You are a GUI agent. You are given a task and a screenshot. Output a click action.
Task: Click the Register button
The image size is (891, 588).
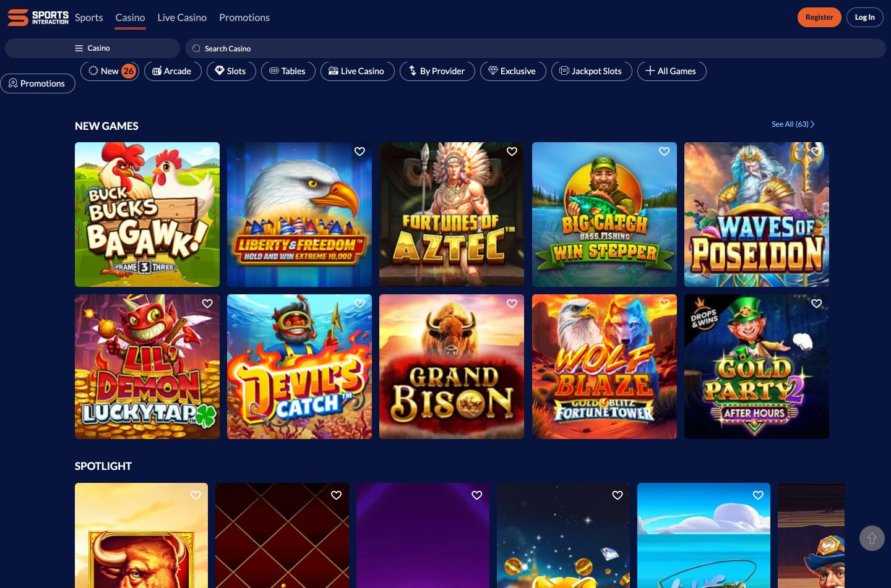(819, 17)
